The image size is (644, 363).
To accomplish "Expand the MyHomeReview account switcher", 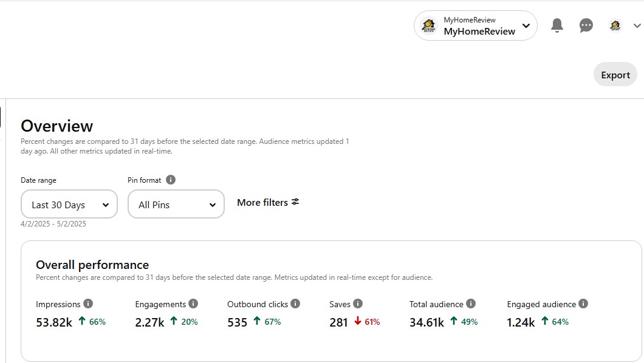I will click(x=475, y=25).
